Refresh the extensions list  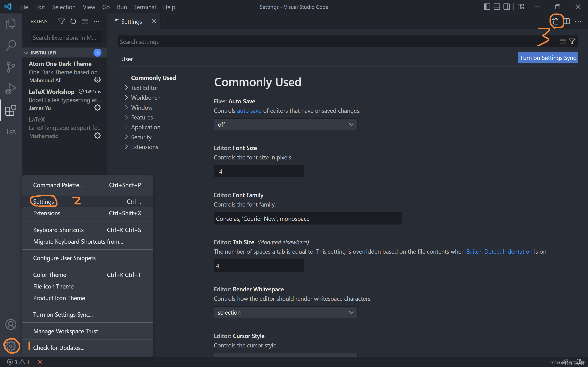[73, 21]
